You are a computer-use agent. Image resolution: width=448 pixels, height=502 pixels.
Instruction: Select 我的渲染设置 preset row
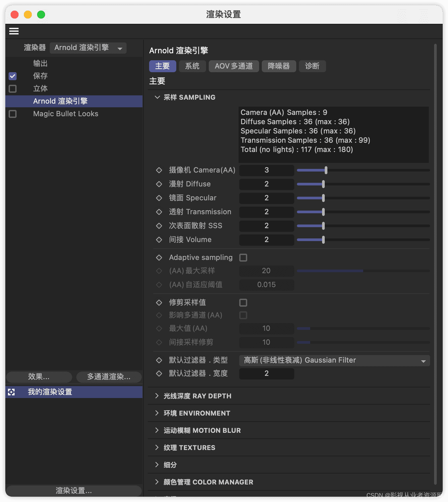click(74, 392)
